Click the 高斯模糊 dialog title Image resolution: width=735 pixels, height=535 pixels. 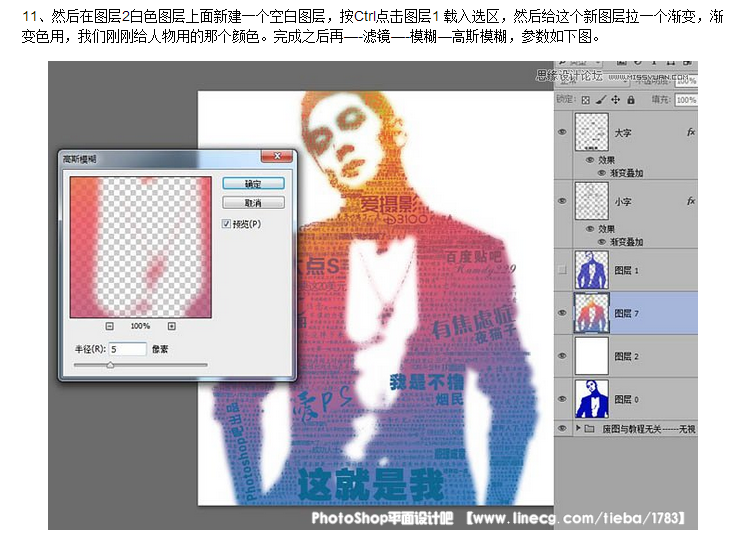tap(80, 159)
